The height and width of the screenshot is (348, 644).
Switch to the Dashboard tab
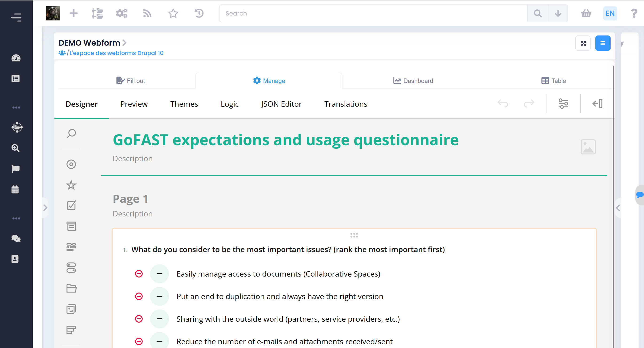[413, 81]
